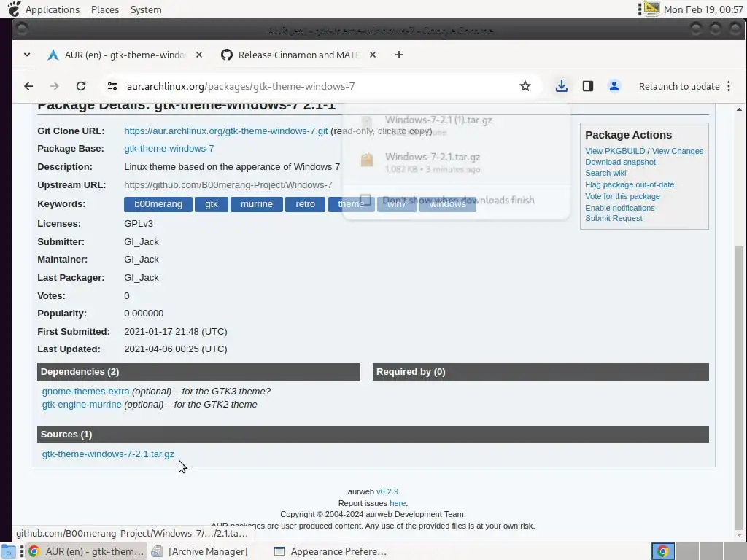This screenshot has height=560, width=747.
Task: Open gtk-engine-murrine dependency link
Action: 82,404
